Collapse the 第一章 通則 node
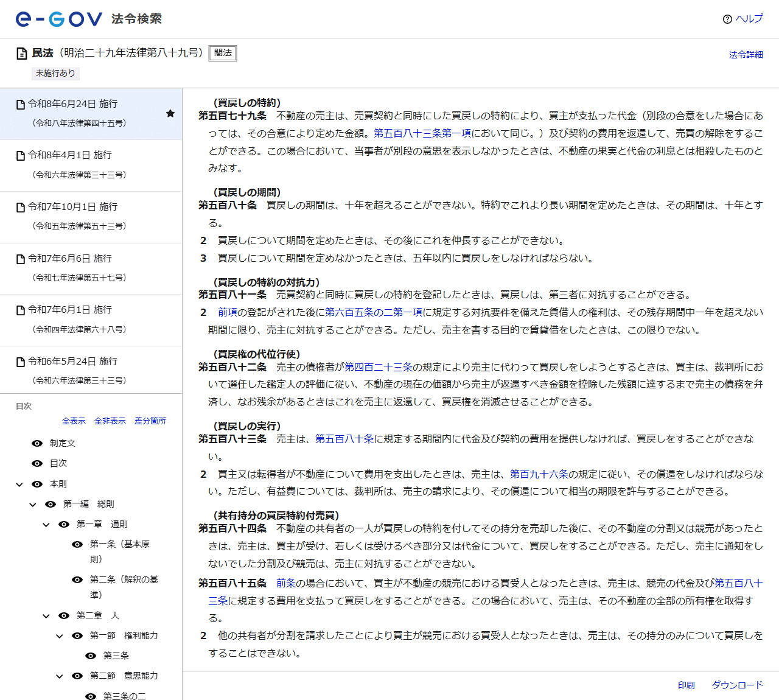 click(x=46, y=525)
